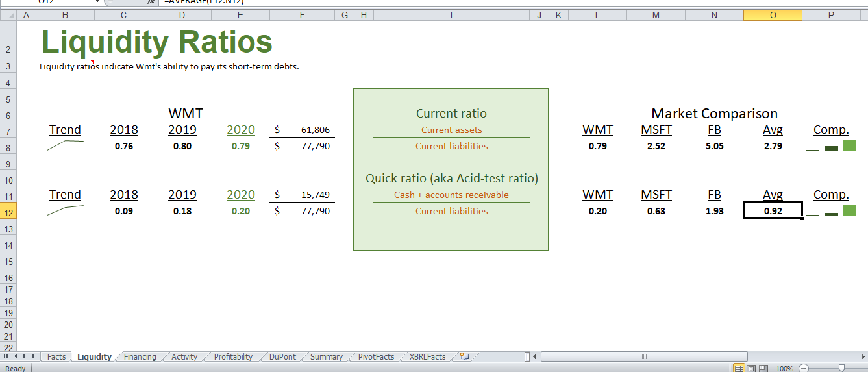Click the tab split handle beside scrollbar
This screenshot has width=868, height=372.
(x=527, y=356)
